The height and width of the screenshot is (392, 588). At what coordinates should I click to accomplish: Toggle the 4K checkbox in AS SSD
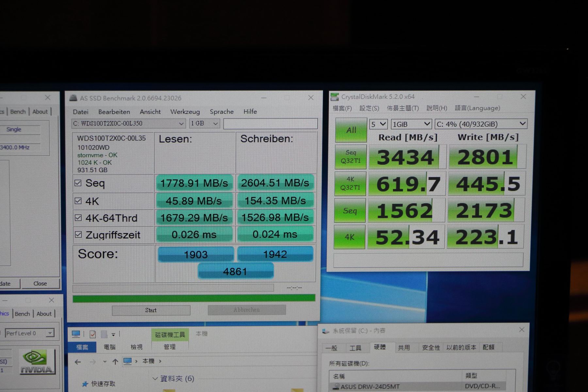(x=78, y=201)
